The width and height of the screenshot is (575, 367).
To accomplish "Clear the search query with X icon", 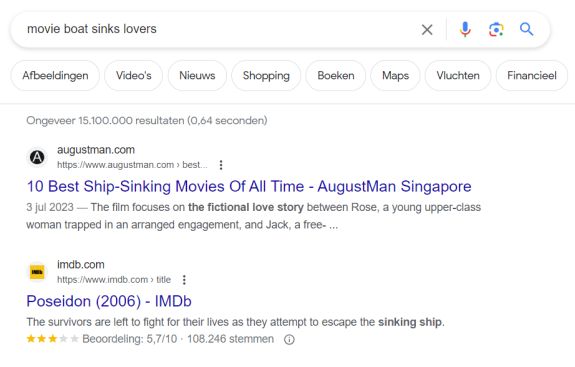I will tap(427, 29).
